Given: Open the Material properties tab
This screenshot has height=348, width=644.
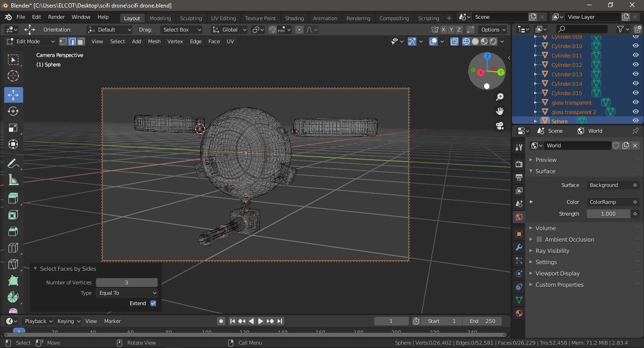Looking at the screenshot, I should coord(519,313).
